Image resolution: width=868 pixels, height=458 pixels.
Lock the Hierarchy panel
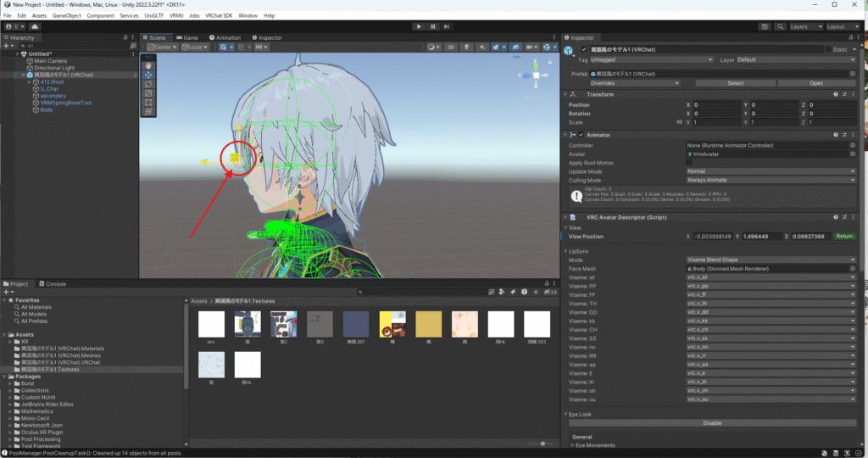(125, 37)
